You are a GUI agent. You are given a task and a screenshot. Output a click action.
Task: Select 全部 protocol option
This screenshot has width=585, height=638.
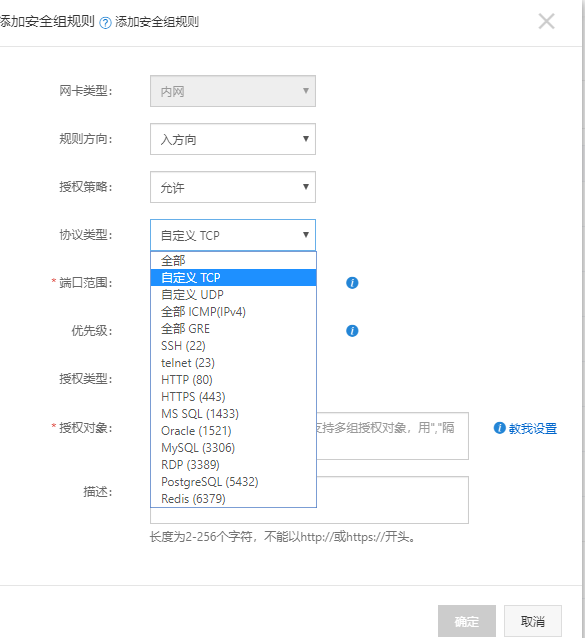[234, 260]
